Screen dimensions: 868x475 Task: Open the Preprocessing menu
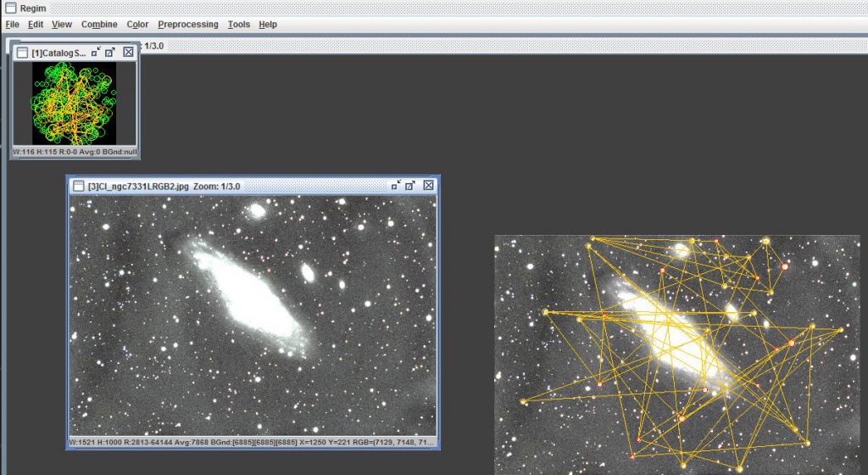tap(187, 25)
